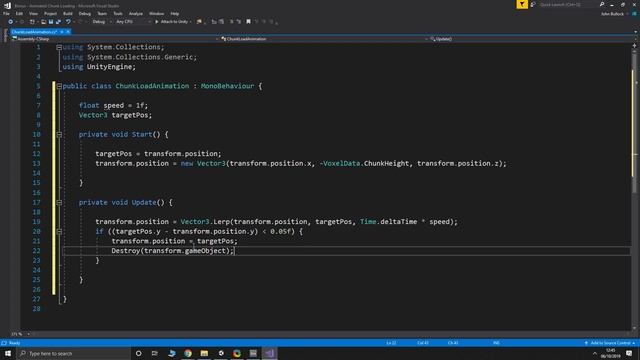
Task: Open the Project menu
Action: [50, 13]
